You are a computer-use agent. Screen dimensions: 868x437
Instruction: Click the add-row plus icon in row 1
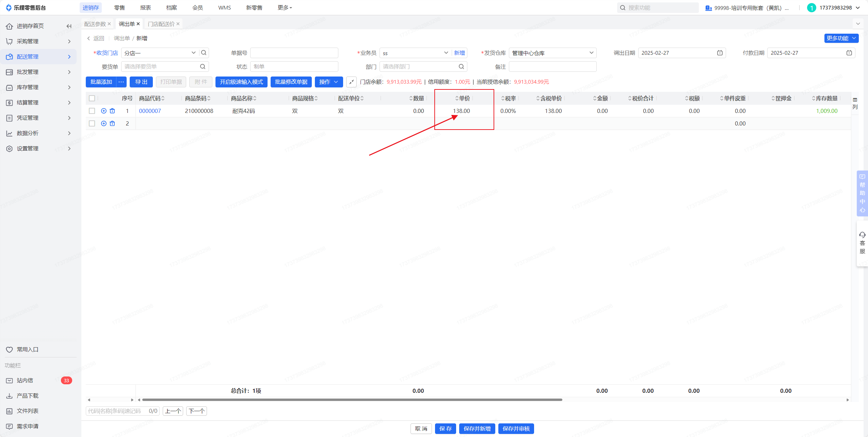click(104, 111)
